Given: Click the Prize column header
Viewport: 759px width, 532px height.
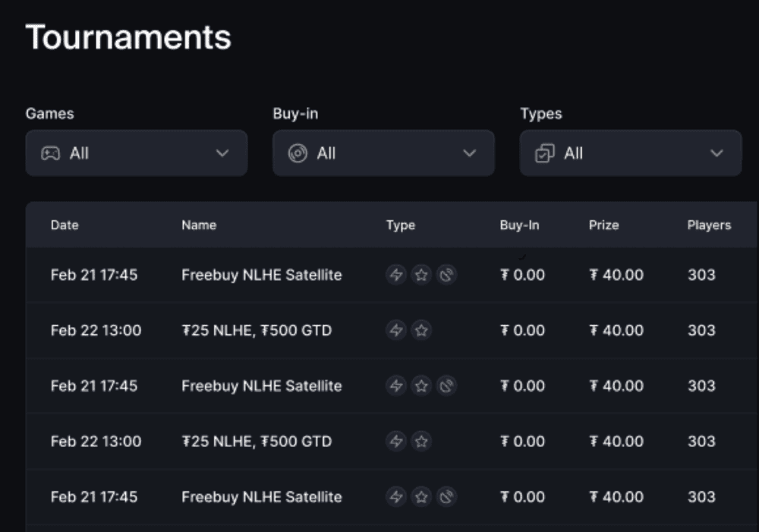Looking at the screenshot, I should (603, 225).
